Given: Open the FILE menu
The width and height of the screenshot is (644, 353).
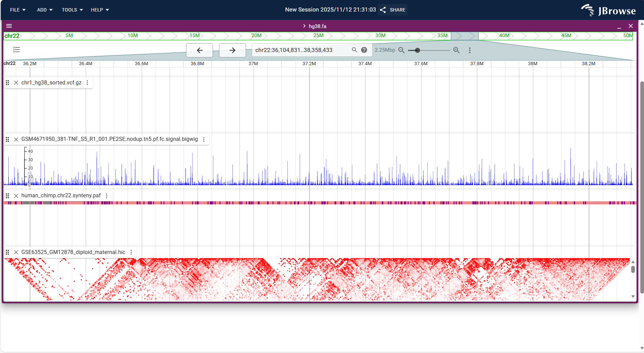Looking at the screenshot, I should tap(17, 10).
